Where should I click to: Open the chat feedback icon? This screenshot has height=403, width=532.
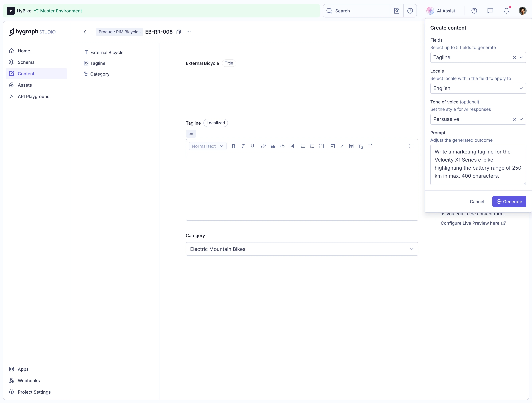tap(490, 11)
